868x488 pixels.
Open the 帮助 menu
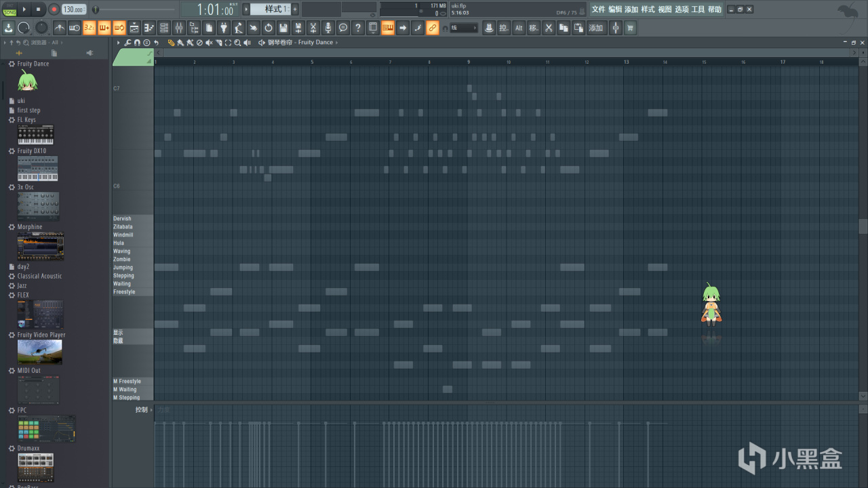715,9
